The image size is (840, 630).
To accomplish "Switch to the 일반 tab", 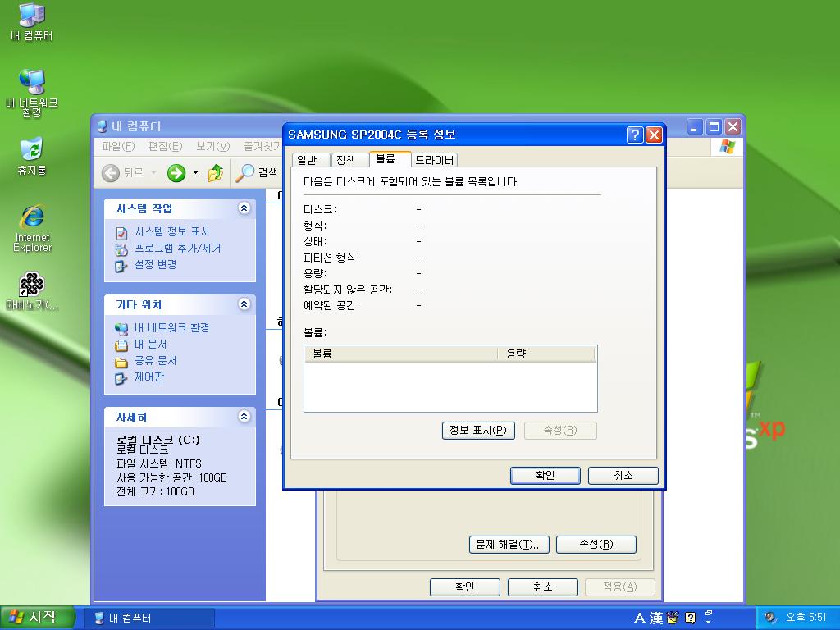I will point(311,160).
